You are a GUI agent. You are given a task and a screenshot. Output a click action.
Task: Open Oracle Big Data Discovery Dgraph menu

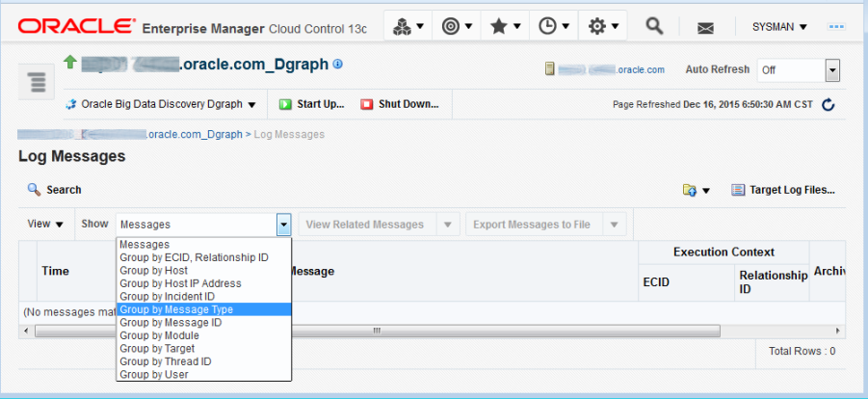161,104
